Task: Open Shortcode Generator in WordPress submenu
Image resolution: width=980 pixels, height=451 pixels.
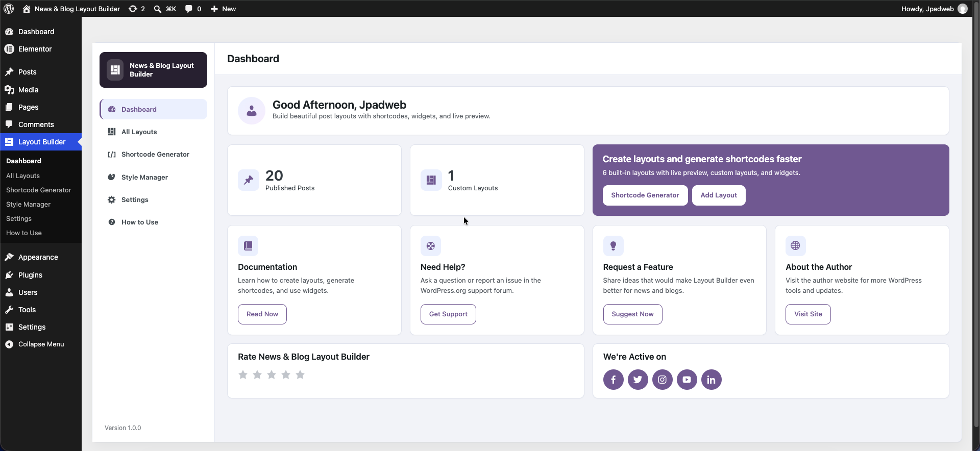Action: (x=39, y=190)
